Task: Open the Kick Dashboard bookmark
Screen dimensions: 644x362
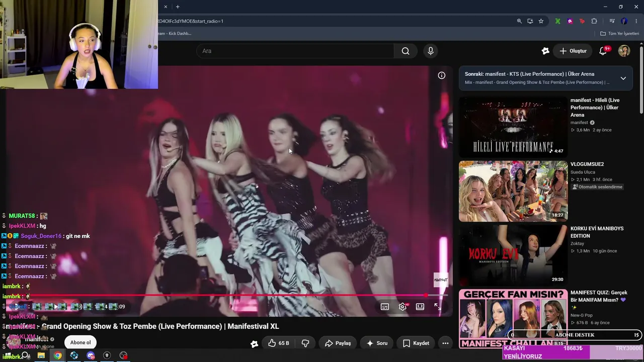Action: tap(175, 34)
